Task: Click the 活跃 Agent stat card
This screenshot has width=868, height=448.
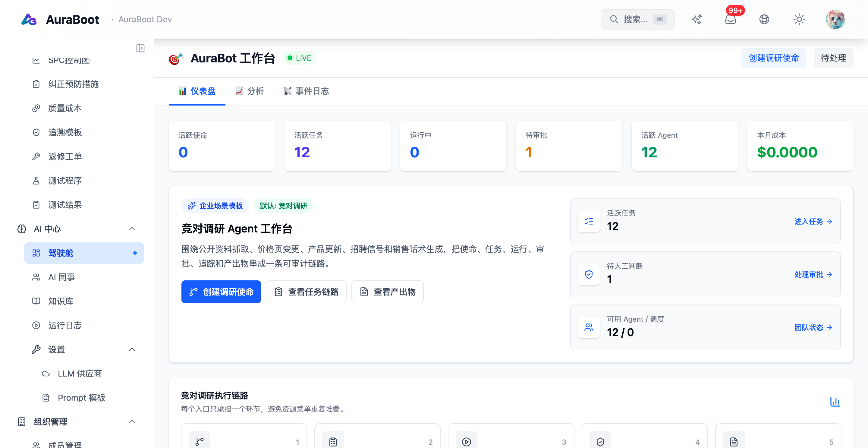Action: 685,146
